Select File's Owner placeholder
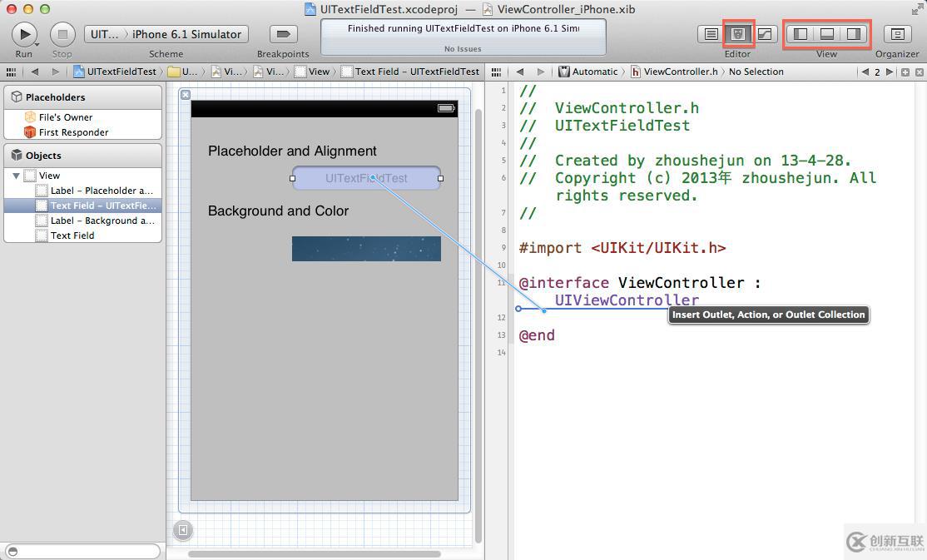The height and width of the screenshot is (560, 927). point(65,117)
